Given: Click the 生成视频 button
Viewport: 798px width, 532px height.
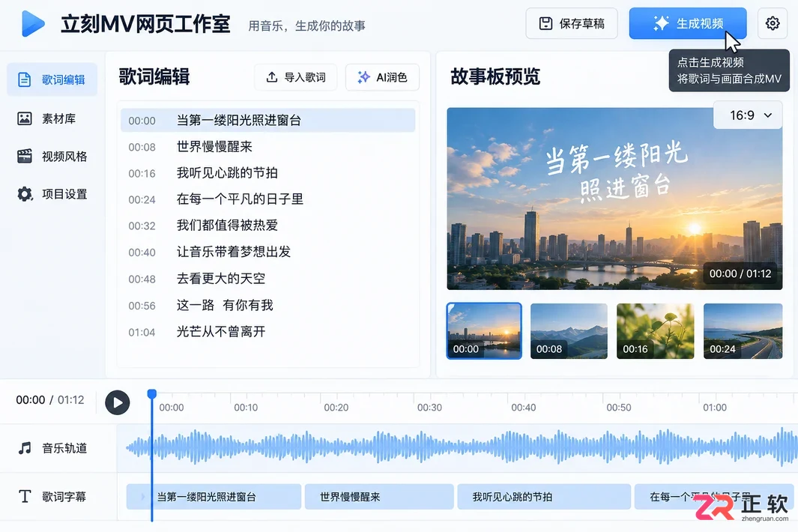Looking at the screenshot, I should point(688,23).
